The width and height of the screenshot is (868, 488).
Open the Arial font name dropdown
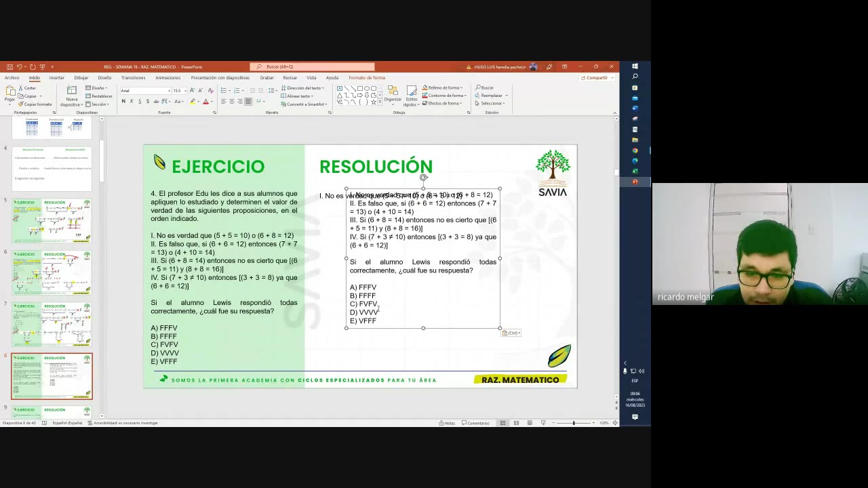(169, 91)
